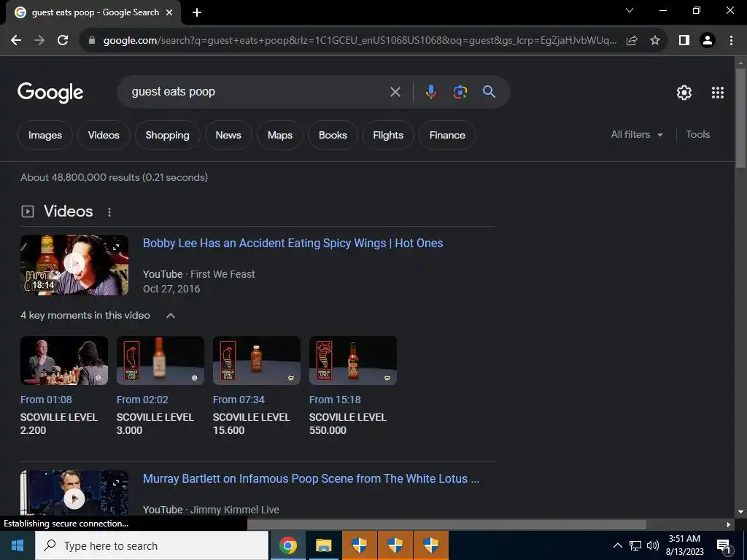Select the Flights filter chip

tap(388, 135)
